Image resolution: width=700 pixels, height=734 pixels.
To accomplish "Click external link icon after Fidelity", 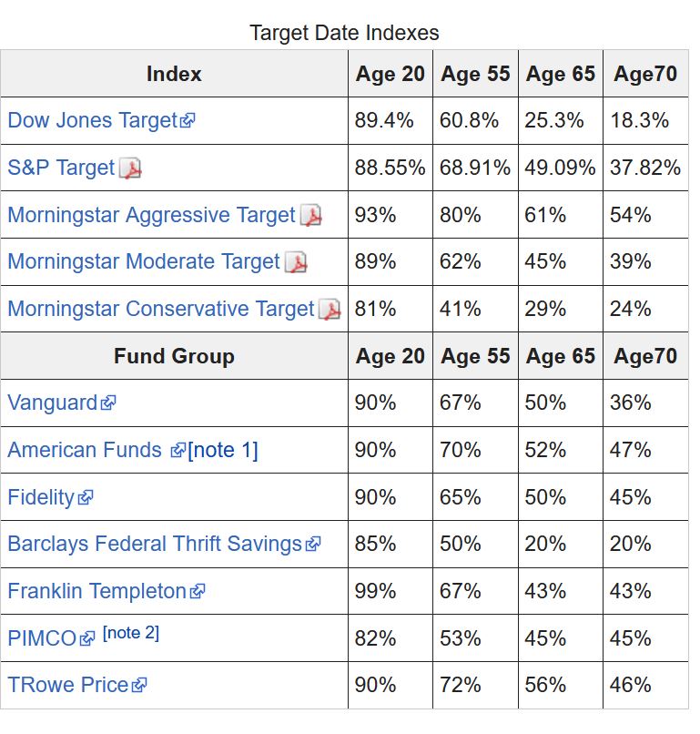I will 86,498.
